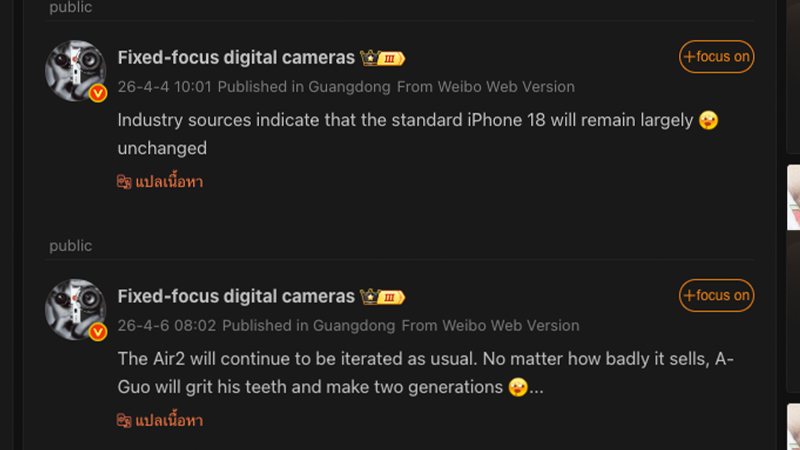Click "From Weibo Web Version" on the first post
800x450 pixels.
486,87
